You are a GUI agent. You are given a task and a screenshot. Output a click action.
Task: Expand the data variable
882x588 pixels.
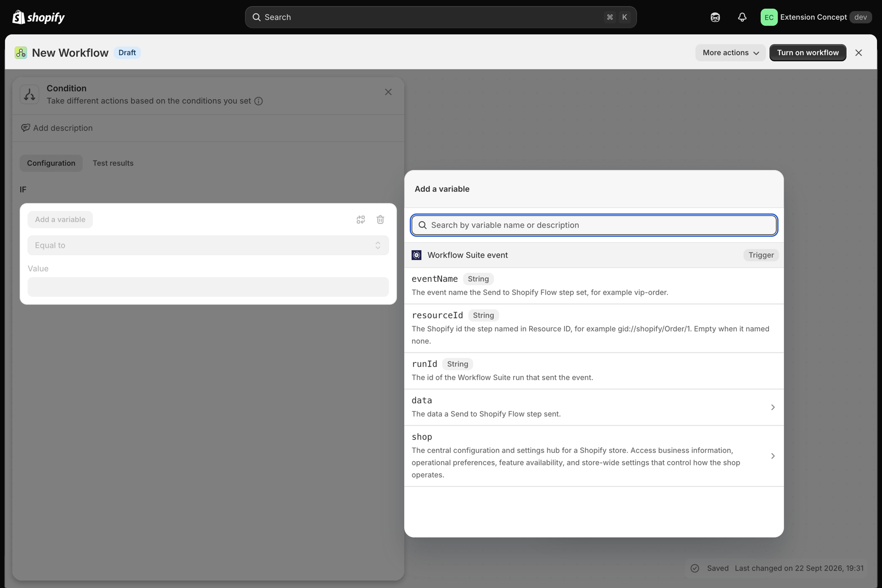[x=594, y=407]
